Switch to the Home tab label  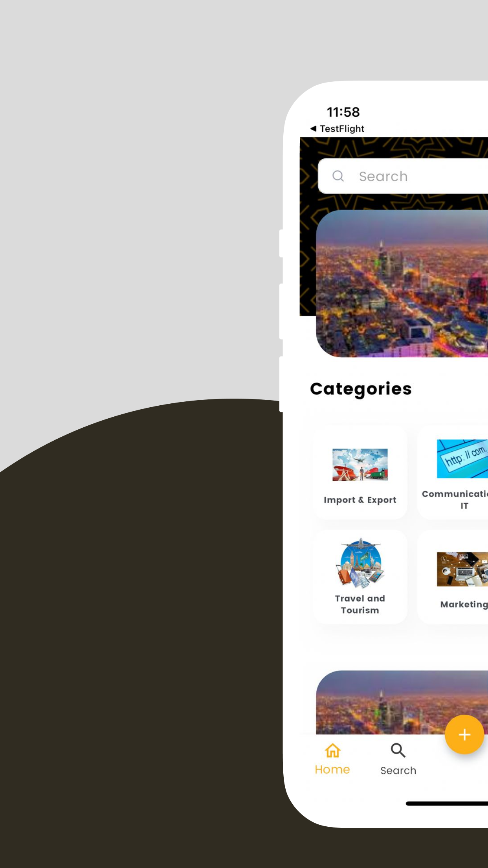point(332,770)
